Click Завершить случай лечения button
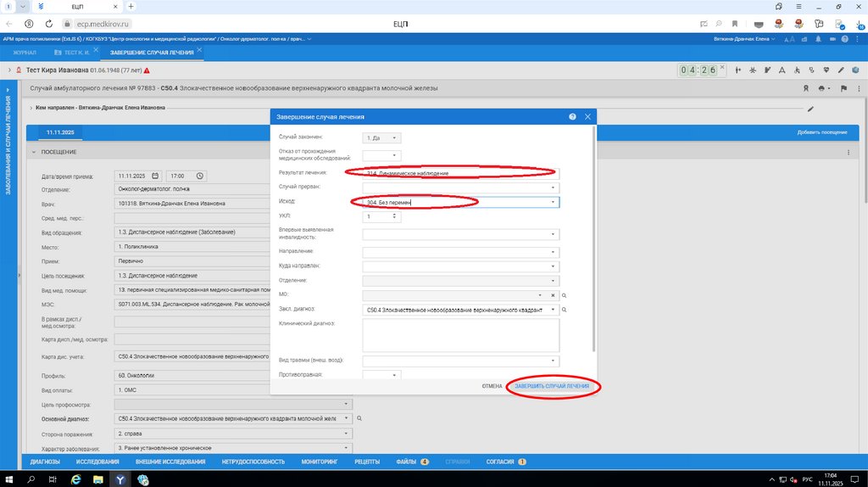The image size is (868, 487). point(552,386)
